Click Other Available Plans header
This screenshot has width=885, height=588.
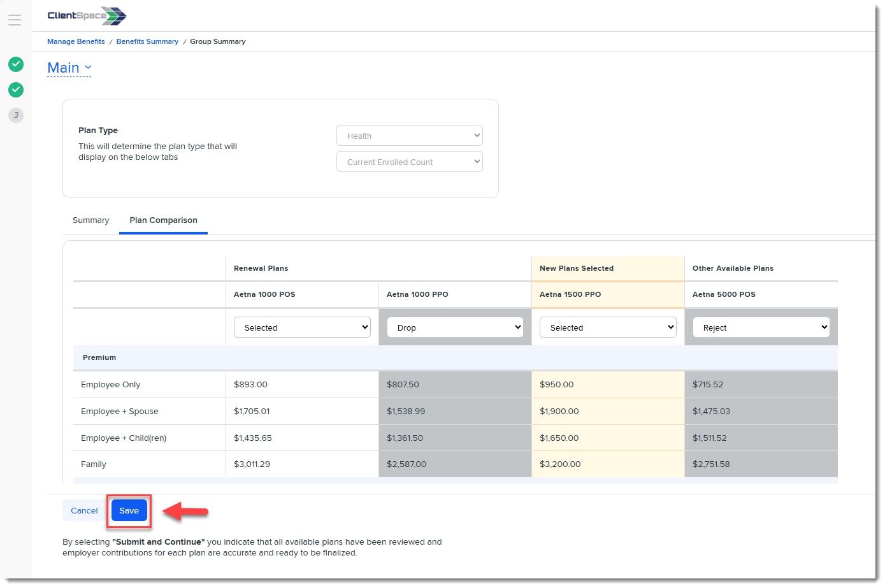click(x=733, y=268)
